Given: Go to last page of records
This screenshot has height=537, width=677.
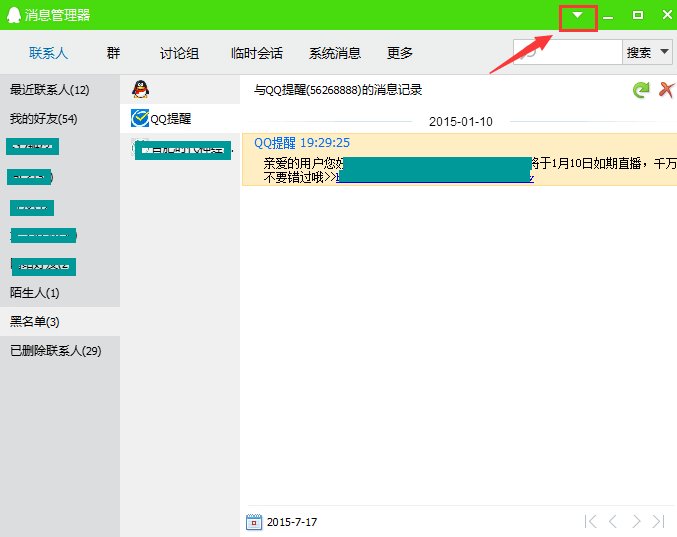Looking at the screenshot, I should (x=658, y=521).
